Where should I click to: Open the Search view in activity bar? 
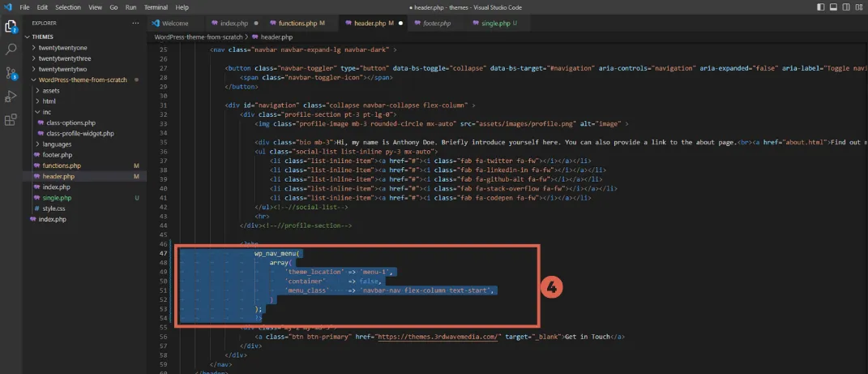click(x=11, y=49)
